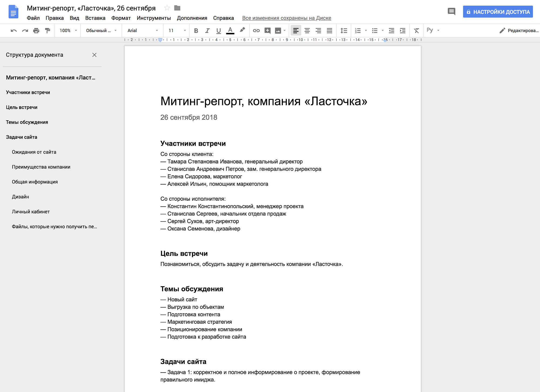Click the Add comment icon in toolbar

[x=267, y=31]
